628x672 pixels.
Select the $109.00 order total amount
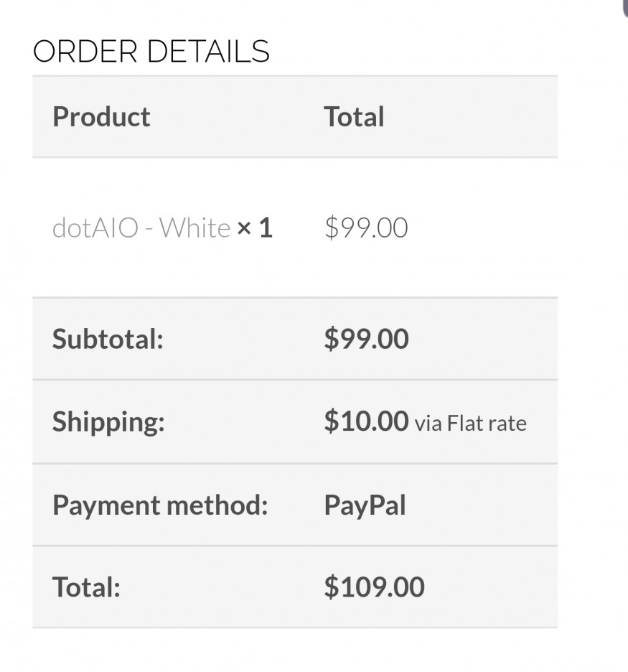[x=374, y=587]
